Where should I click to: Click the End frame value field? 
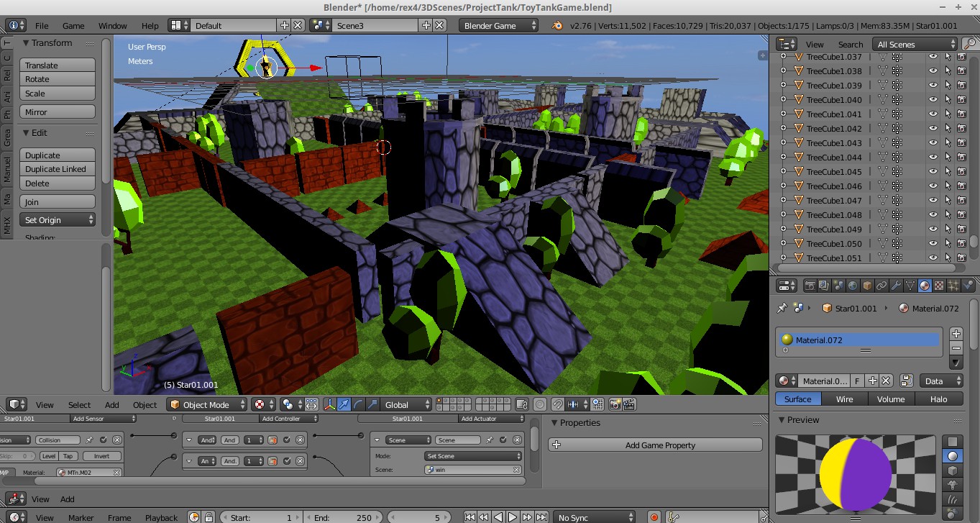pos(344,517)
